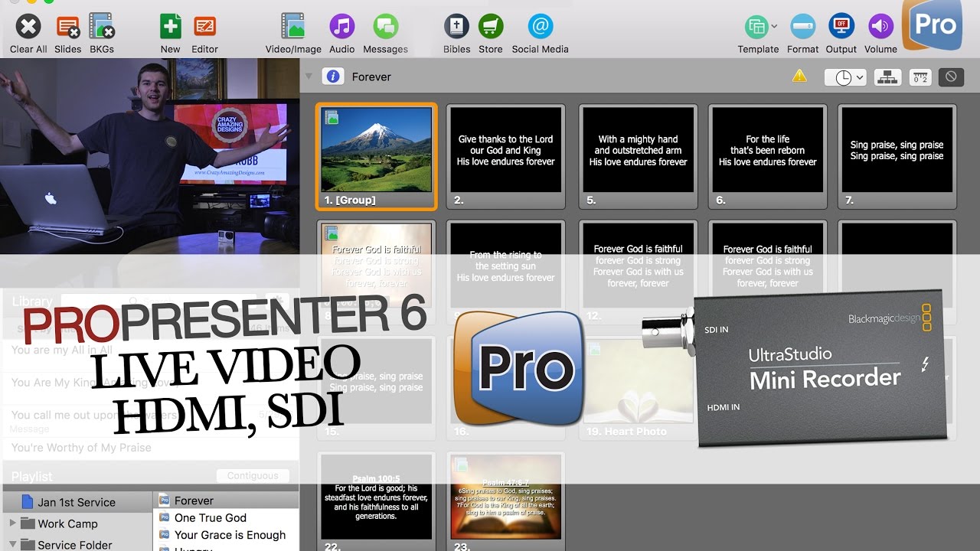Select slide 6 For the life
This screenshot has width=980, height=551.
pos(768,156)
